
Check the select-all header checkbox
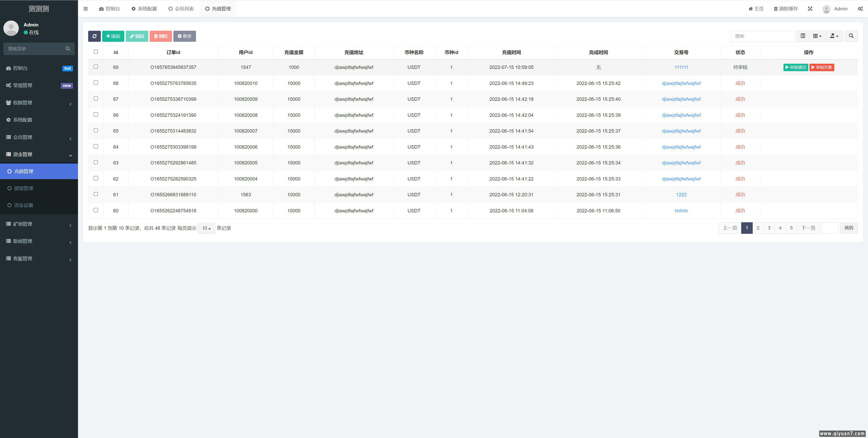pyautogui.click(x=96, y=52)
